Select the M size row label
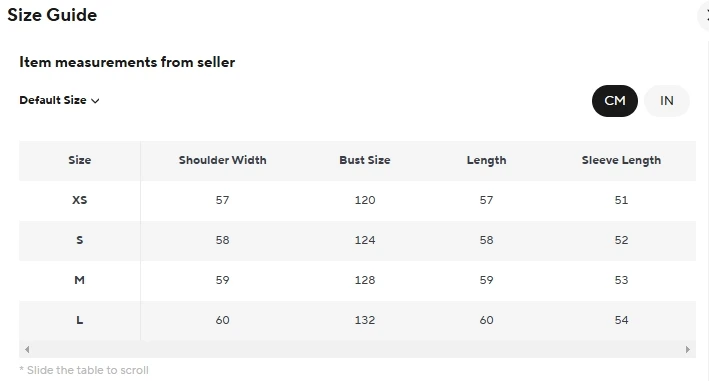709x381 pixels. [80, 280]
